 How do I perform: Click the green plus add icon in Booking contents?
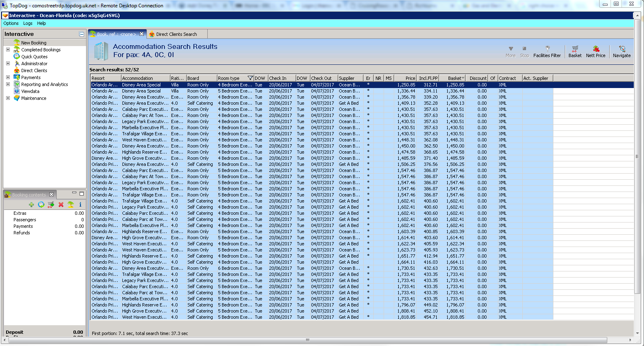(x=31, y=205)
